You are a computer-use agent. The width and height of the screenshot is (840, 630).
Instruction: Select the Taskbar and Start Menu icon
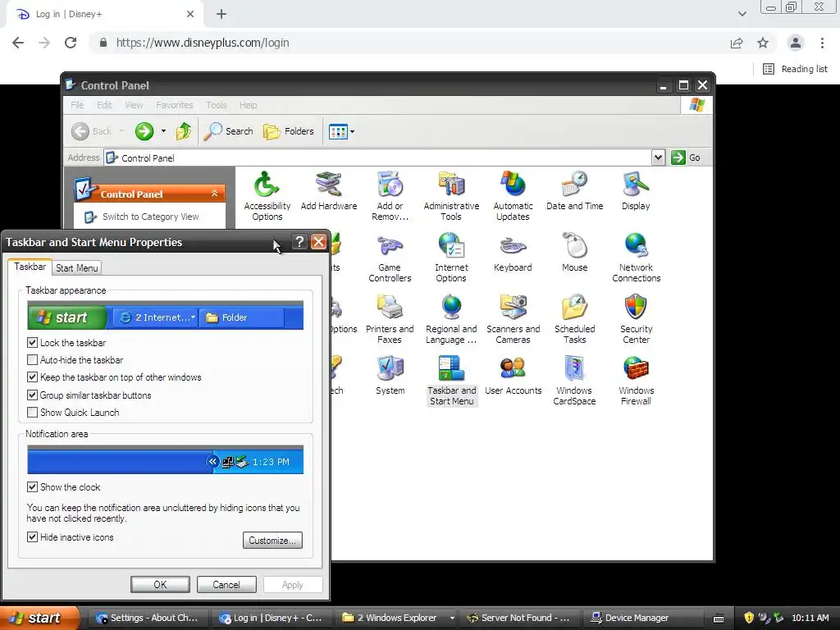click(452, 381)
